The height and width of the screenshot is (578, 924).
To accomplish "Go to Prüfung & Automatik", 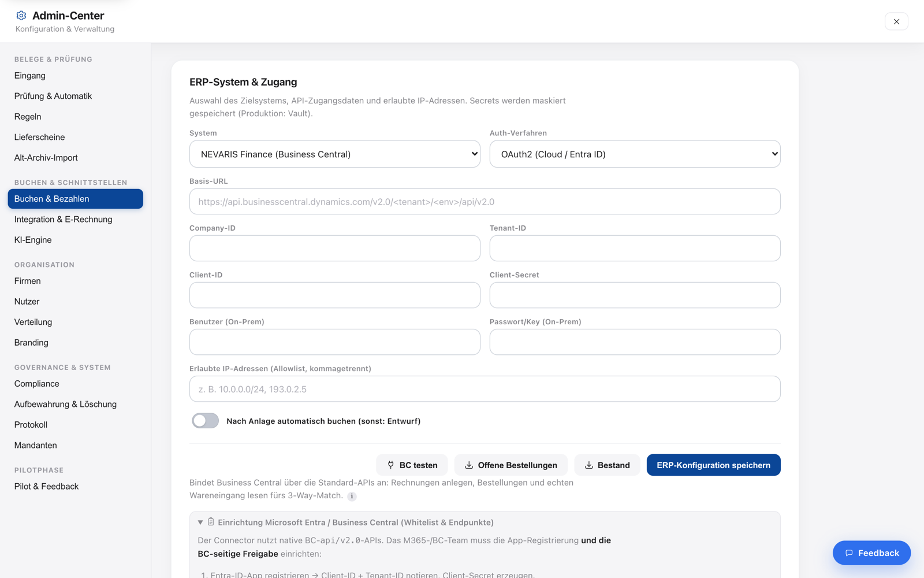I will coord(75,96).
